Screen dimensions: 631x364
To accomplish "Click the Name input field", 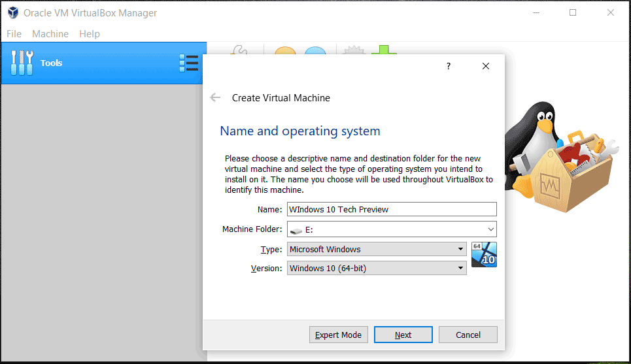I will point(392,209).
